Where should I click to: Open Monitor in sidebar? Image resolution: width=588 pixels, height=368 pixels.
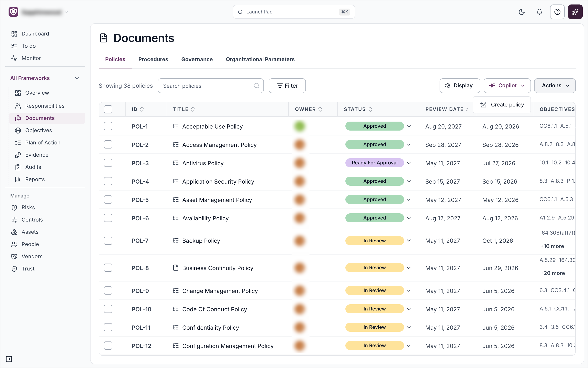coord(31,58)
